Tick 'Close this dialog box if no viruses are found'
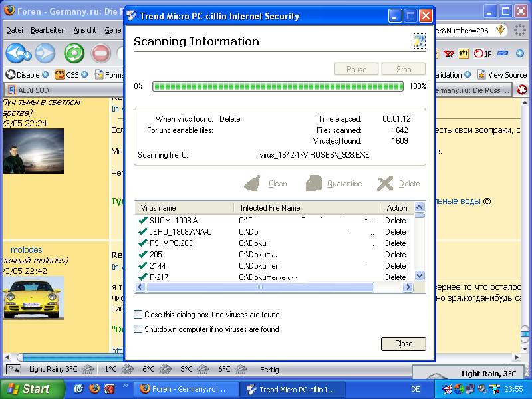Viewport: 532px width, 399px height. 138,315
